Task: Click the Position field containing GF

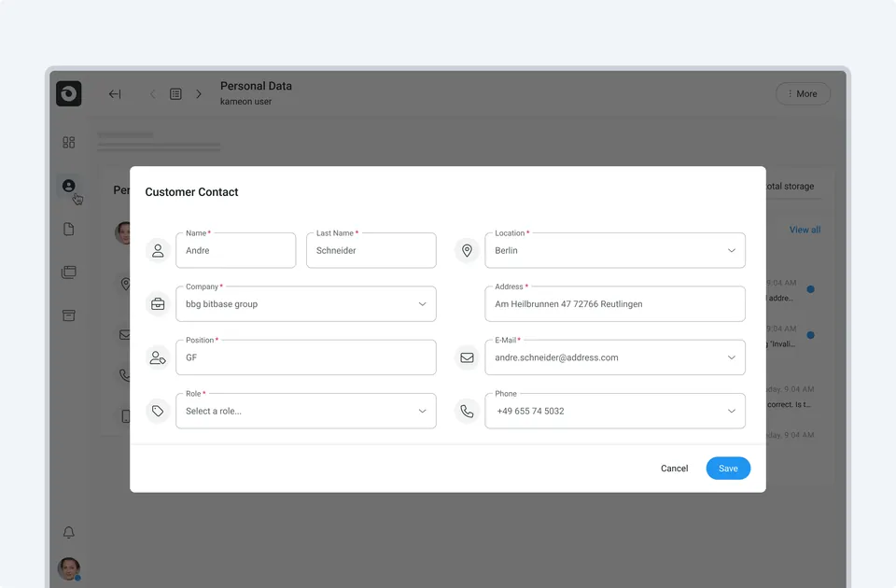Action: click(x=306, y=357)
